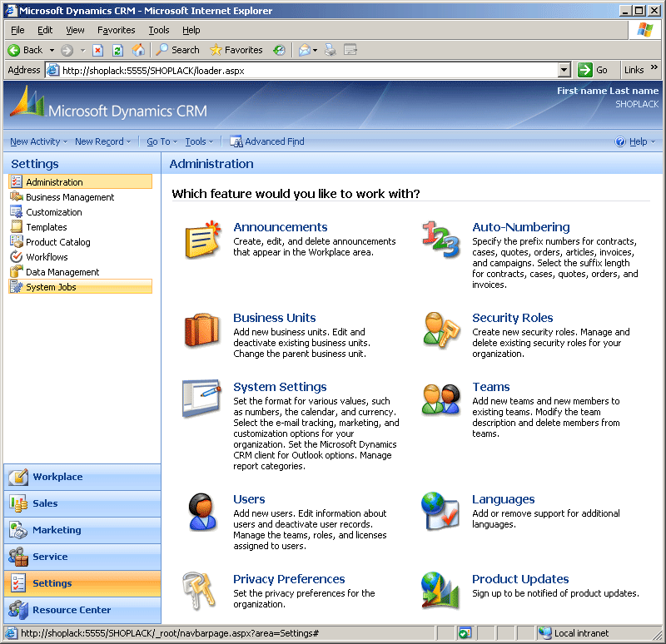
Task: Click the Languages globe icon
Action: (x=440, y=511)
